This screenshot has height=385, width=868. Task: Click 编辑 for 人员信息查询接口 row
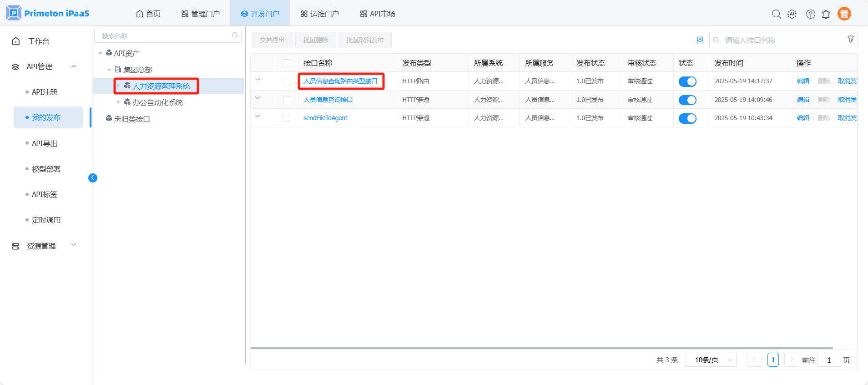pos(803,100)
